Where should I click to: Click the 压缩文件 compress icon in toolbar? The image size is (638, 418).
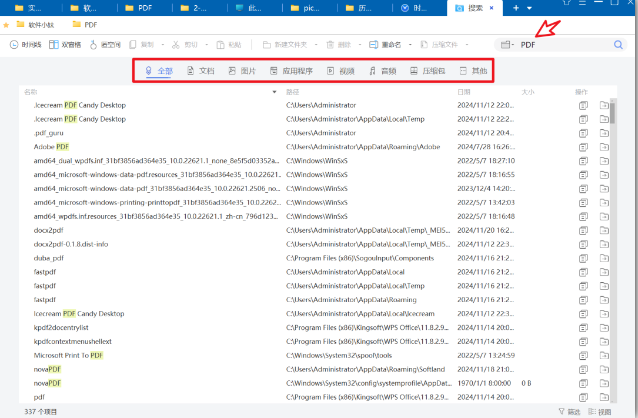tap(424, 44)
